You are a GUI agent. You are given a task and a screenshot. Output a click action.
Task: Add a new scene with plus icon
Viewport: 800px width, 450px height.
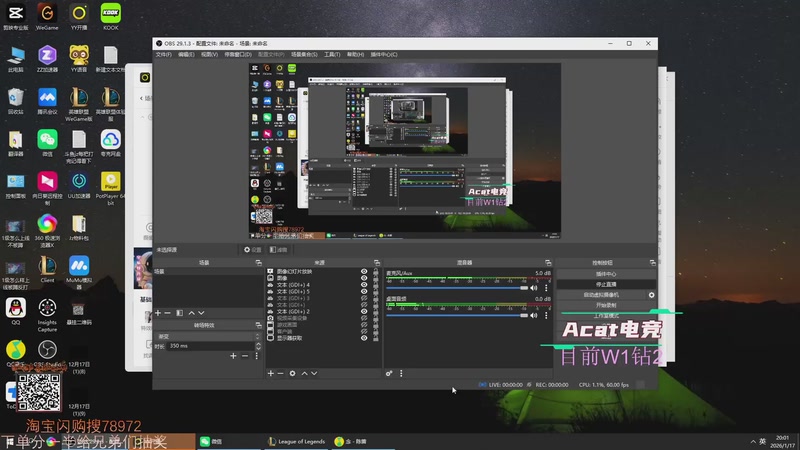click(158, 313)
